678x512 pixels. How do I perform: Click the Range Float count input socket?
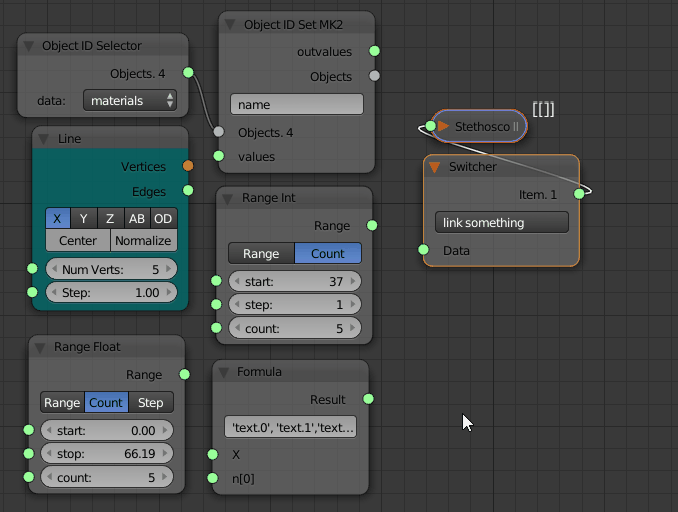click(x=29, y=477)
